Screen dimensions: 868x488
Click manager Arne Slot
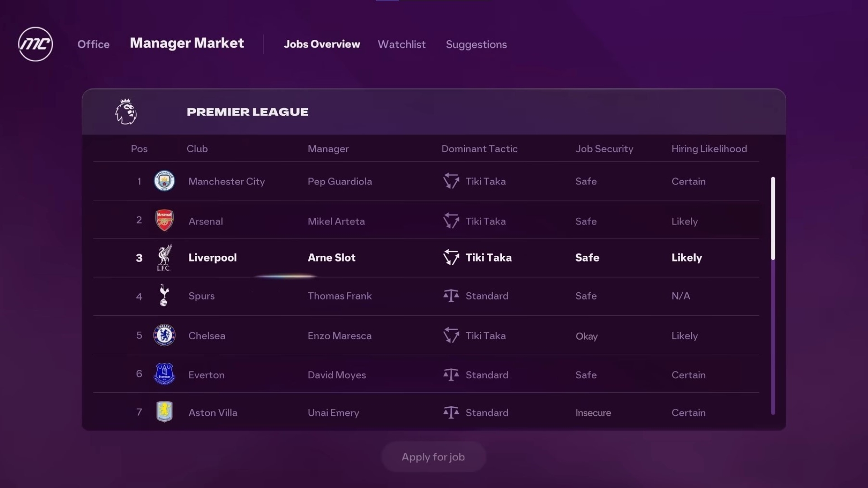(331, 258)
